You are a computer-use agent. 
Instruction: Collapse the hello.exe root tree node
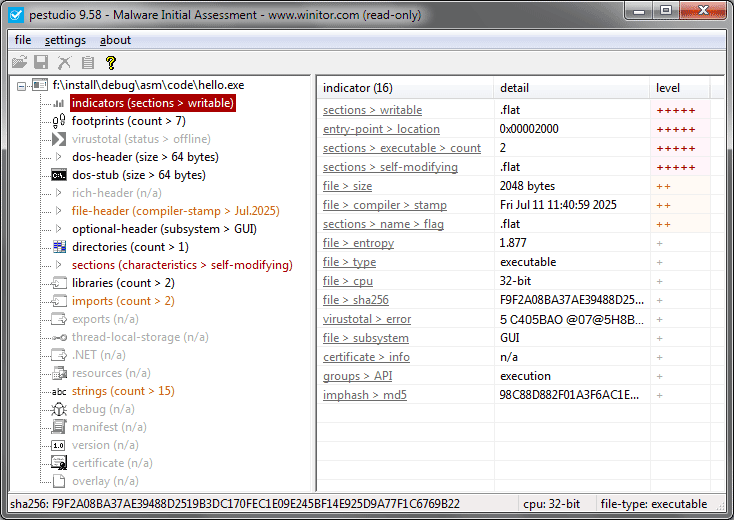pyautogui.click(x=21, y=86)
